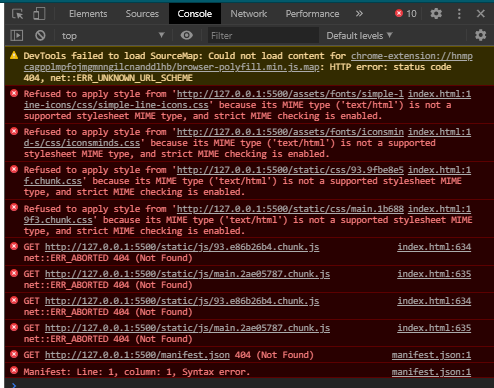Click the red error count badge 10

406,14
